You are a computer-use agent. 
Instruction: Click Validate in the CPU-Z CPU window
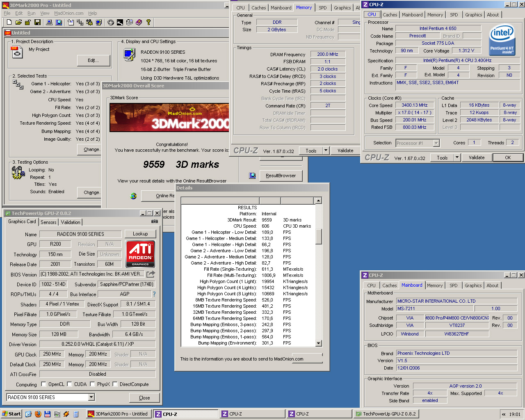[477, 157]
